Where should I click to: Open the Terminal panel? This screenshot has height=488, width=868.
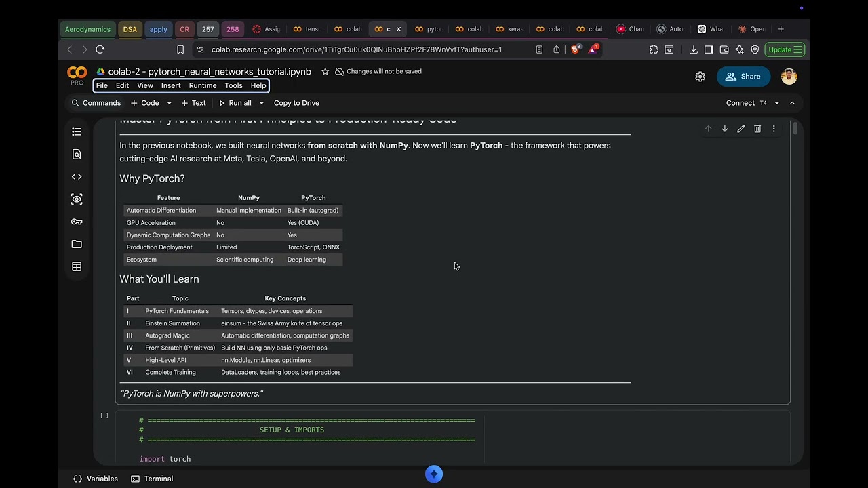tap(152, 479)
